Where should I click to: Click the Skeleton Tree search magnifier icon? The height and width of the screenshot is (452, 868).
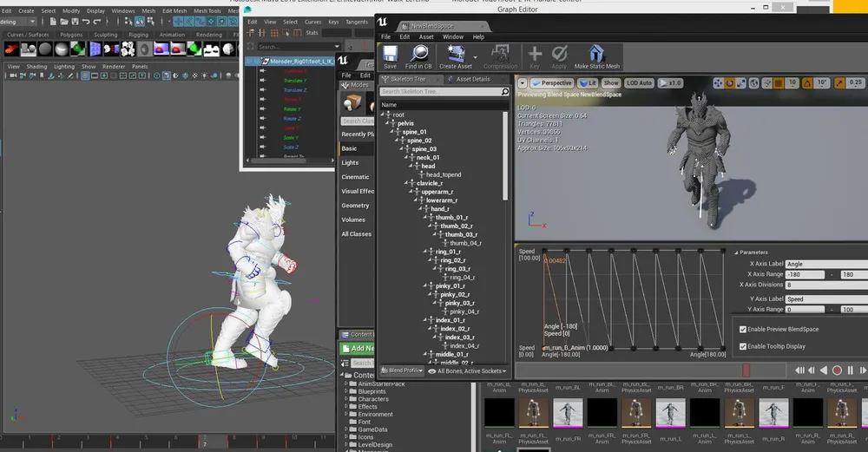505,91
